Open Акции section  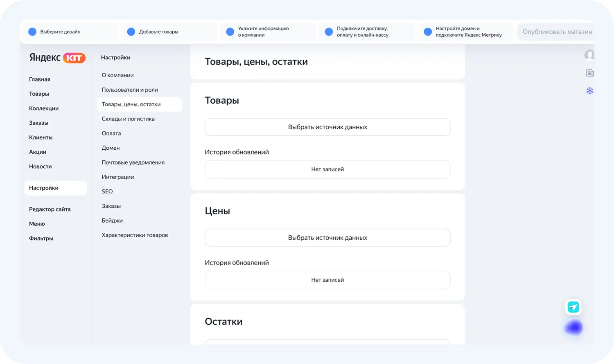pyautogui.click(x=38, y=152)
